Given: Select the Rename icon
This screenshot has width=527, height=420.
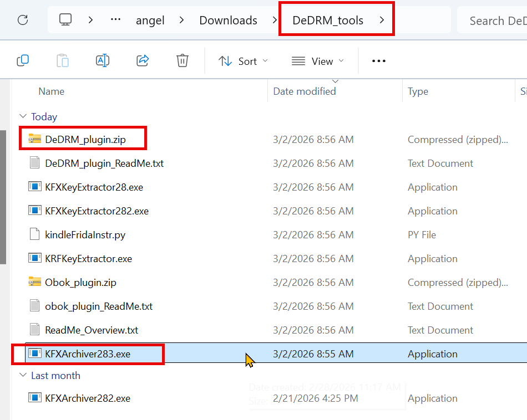Looking at the screenshot, I should click(x=102, y=61).
